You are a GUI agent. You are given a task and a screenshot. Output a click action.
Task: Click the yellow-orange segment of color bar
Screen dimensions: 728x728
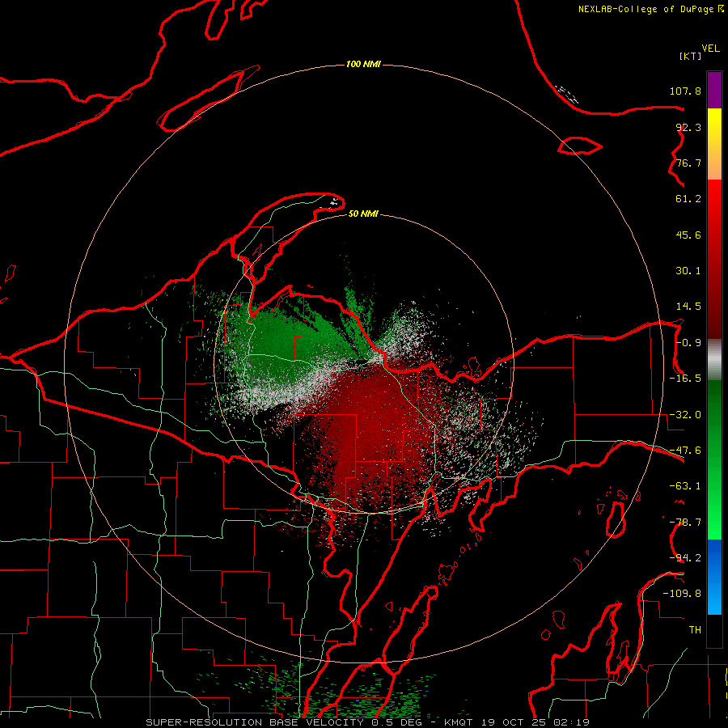click(x=714, y=144)
